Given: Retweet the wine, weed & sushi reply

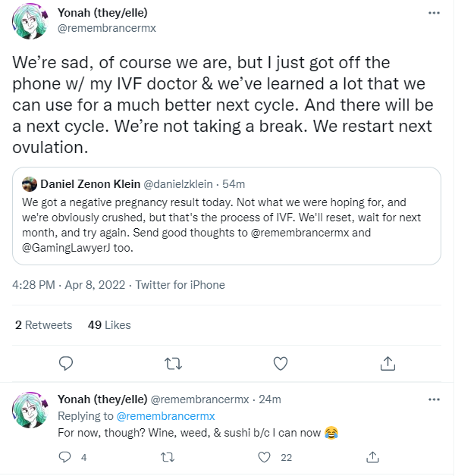Looking at the screenshot, I should [168, 457].
